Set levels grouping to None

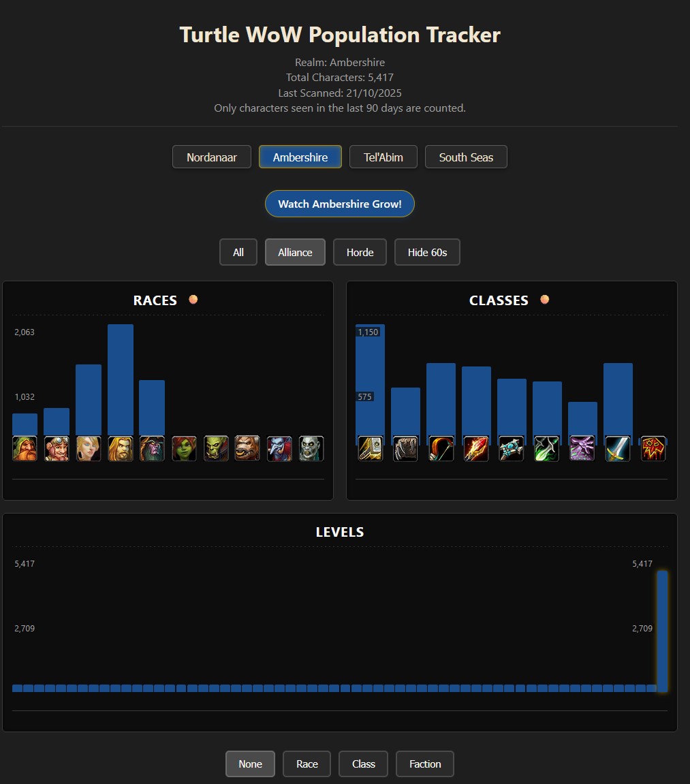tap(250, 764)
